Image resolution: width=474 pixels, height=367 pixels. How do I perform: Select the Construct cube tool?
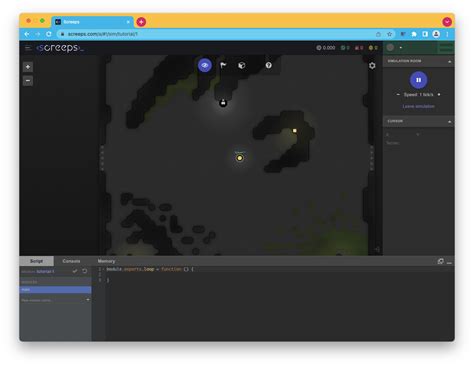[242, 65]
